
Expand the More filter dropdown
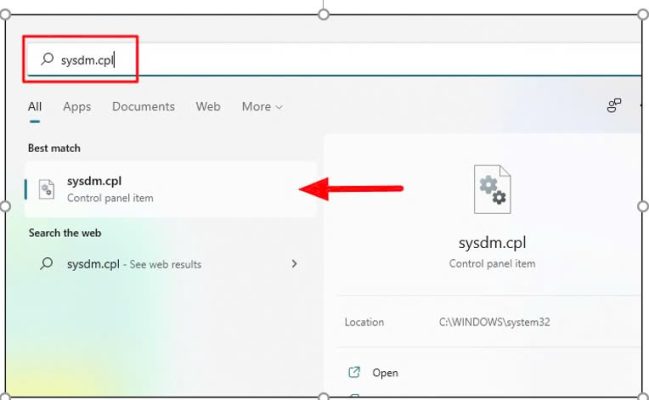pyautogui.click(x=262, y=107)
